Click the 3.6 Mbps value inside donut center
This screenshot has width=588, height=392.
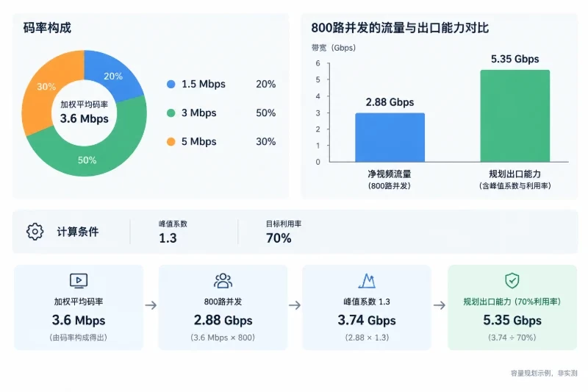point(85,118)
